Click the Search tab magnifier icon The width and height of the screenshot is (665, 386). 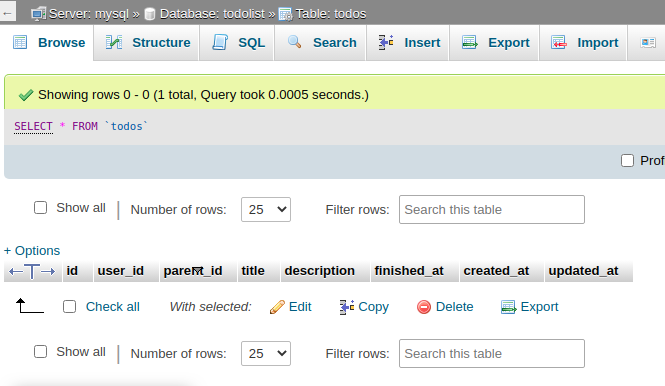tap(294, 42)
